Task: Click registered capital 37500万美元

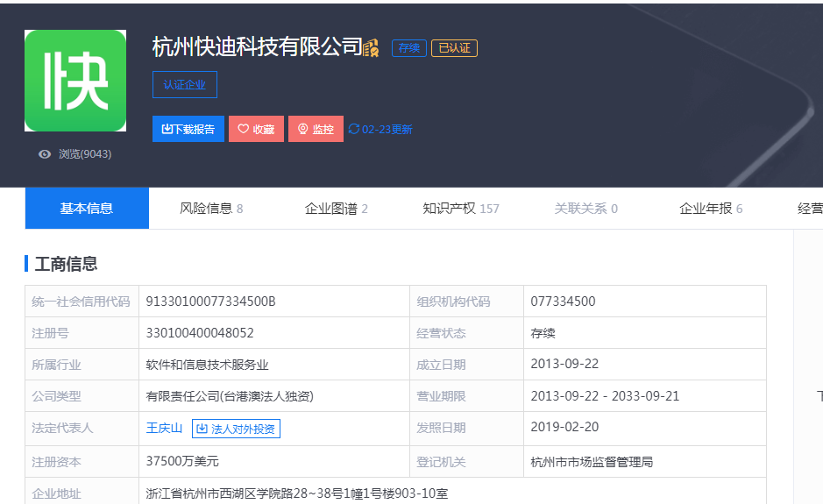Action: [182, 461]
